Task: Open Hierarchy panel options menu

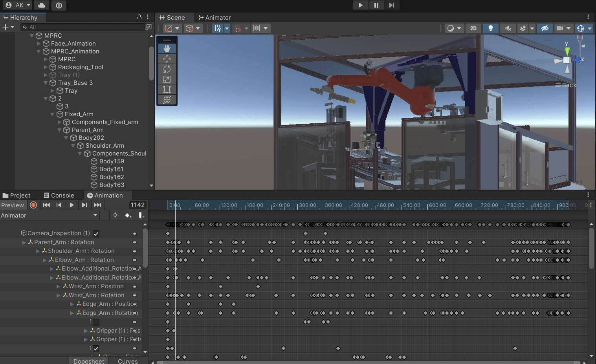Action: [148, 17]
